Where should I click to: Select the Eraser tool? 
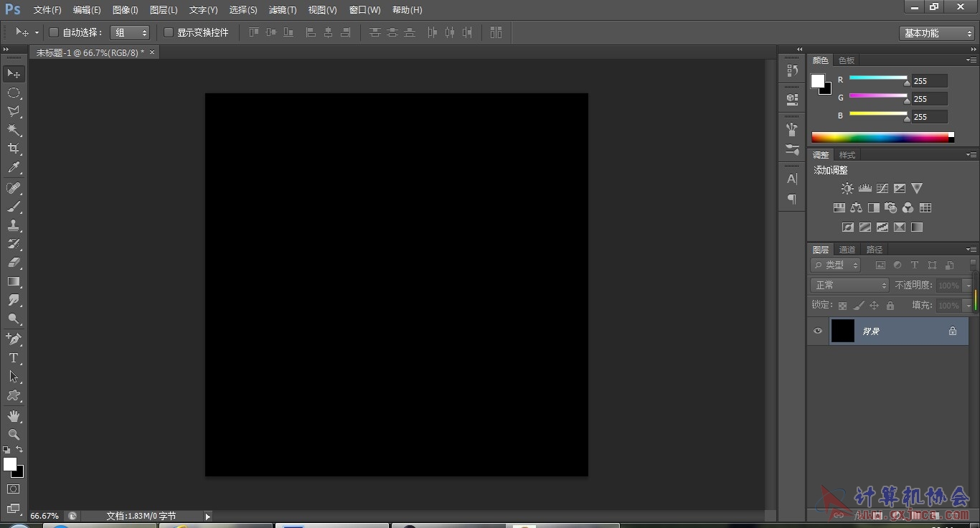click(x=14, y=263)
